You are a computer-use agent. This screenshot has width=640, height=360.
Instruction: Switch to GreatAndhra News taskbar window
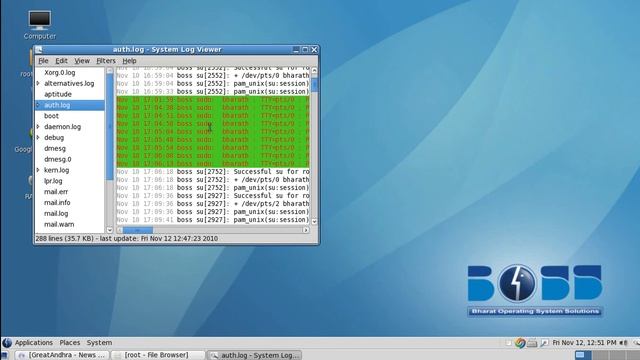tap(62, 355)
